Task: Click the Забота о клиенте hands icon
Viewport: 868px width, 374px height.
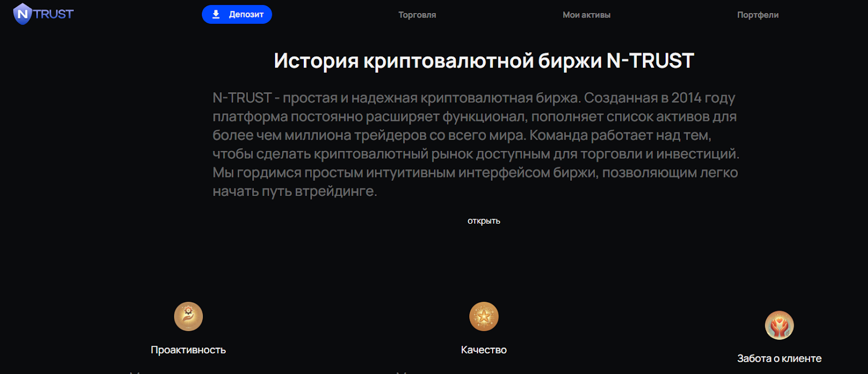Action: click(x=779, y=325)
